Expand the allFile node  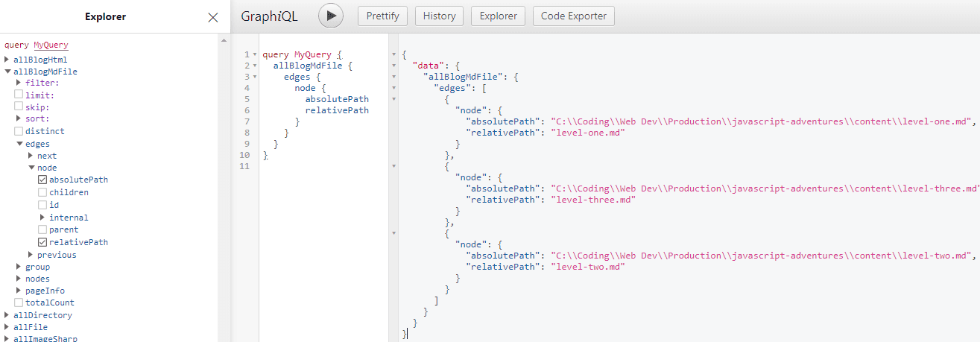(7, 327)
